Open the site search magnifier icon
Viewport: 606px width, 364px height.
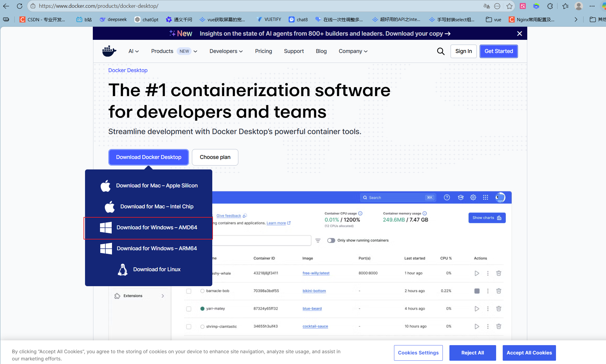[x=440, y=51]
